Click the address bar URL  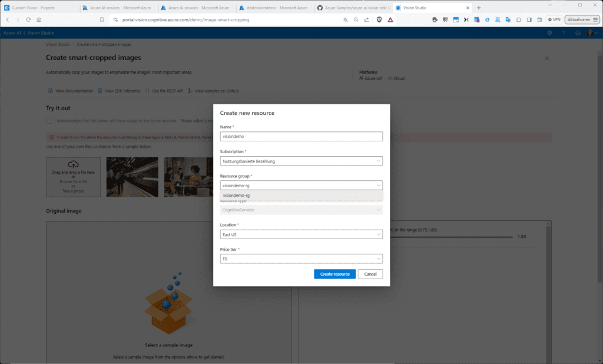(x=185, y=19)
